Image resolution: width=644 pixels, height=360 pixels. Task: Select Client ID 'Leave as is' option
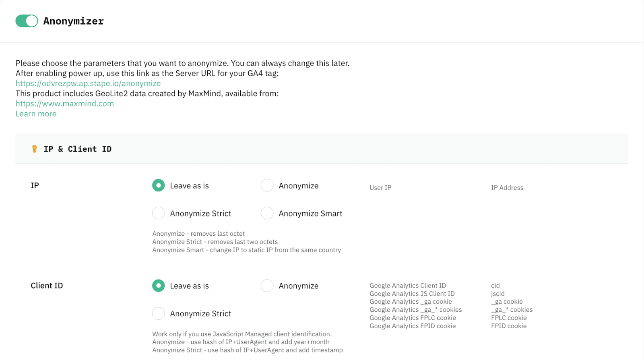click(159, 286)
